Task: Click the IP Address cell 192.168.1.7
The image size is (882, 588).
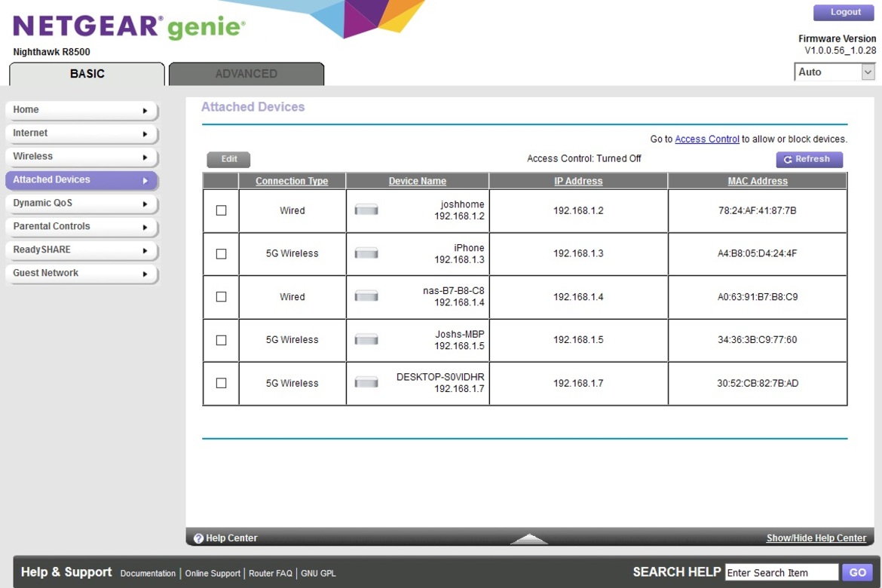Action: (x=578, y=383)
